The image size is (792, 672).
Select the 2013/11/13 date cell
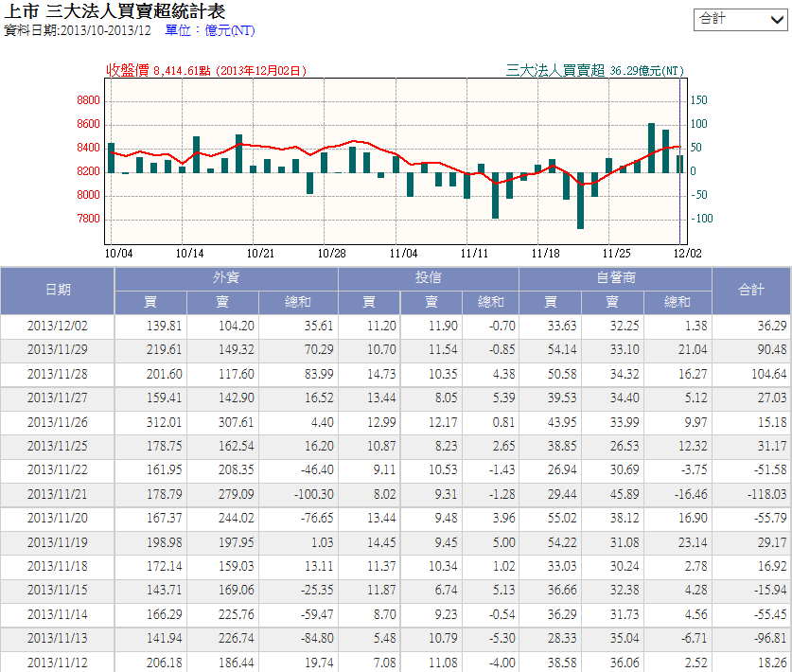click(58, 639)
